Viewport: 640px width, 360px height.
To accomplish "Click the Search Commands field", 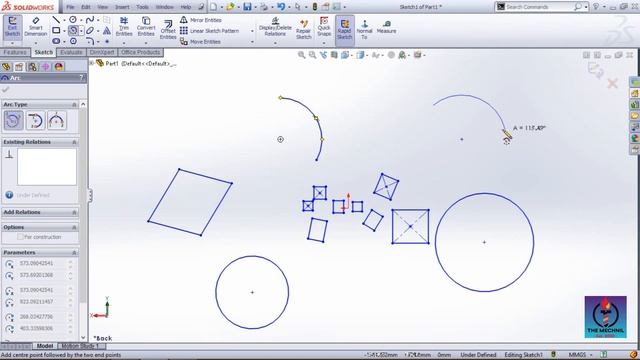I will click(539, 7).
